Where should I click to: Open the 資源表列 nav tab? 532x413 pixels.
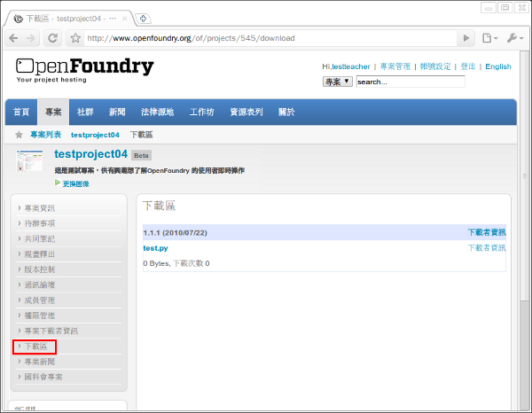coord(246,112)
